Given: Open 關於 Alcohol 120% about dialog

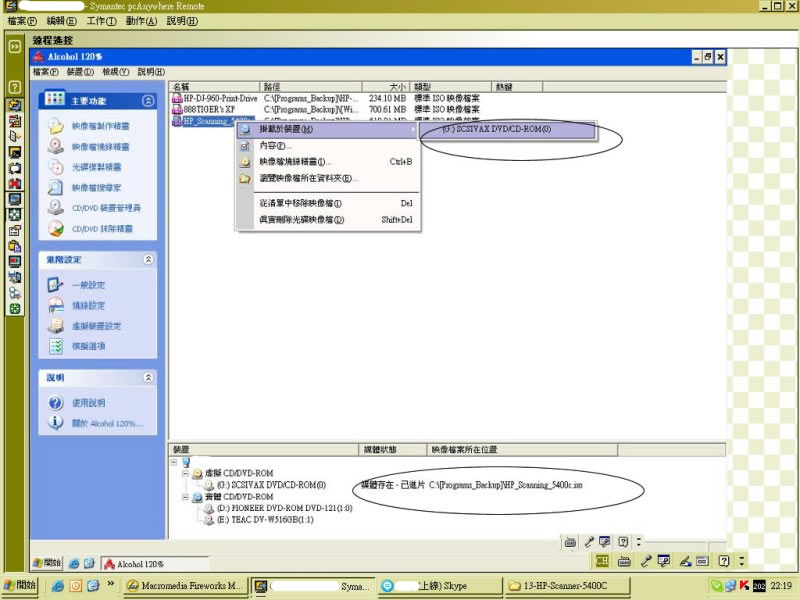Looking at the screenshot, I should 107,423.
